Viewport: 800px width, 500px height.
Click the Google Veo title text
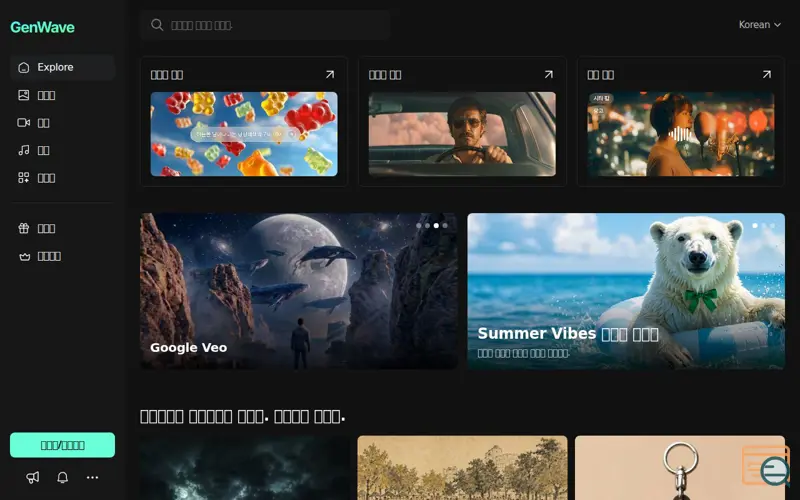pyautogui.click(x=189, y=347)
